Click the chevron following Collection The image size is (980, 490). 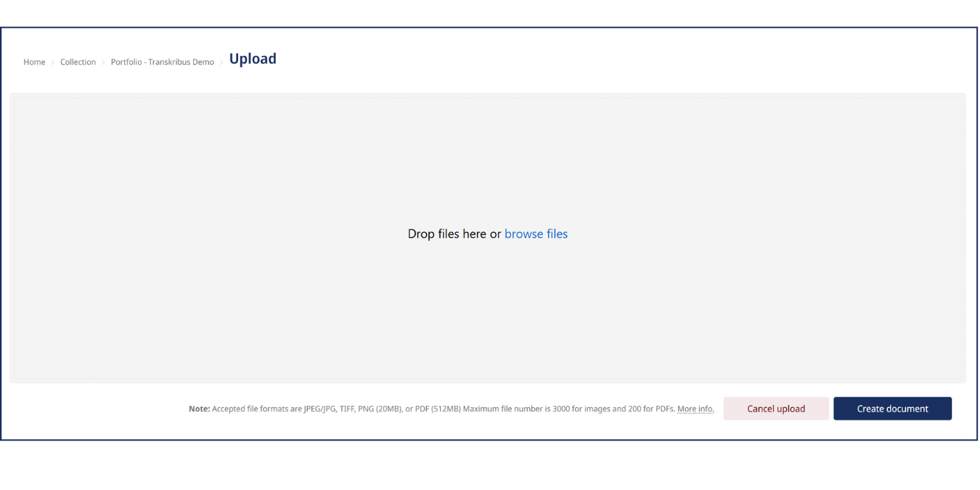102,62
